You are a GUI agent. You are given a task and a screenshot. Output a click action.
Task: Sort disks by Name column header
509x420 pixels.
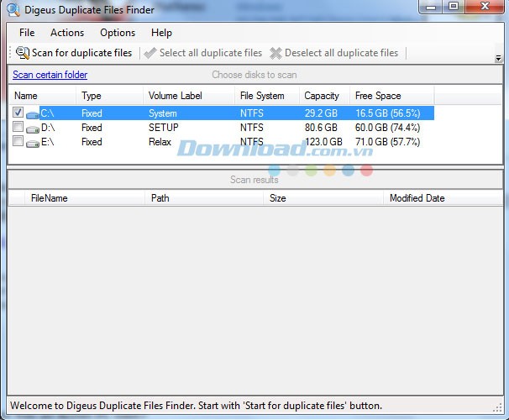tap(42, 96)
